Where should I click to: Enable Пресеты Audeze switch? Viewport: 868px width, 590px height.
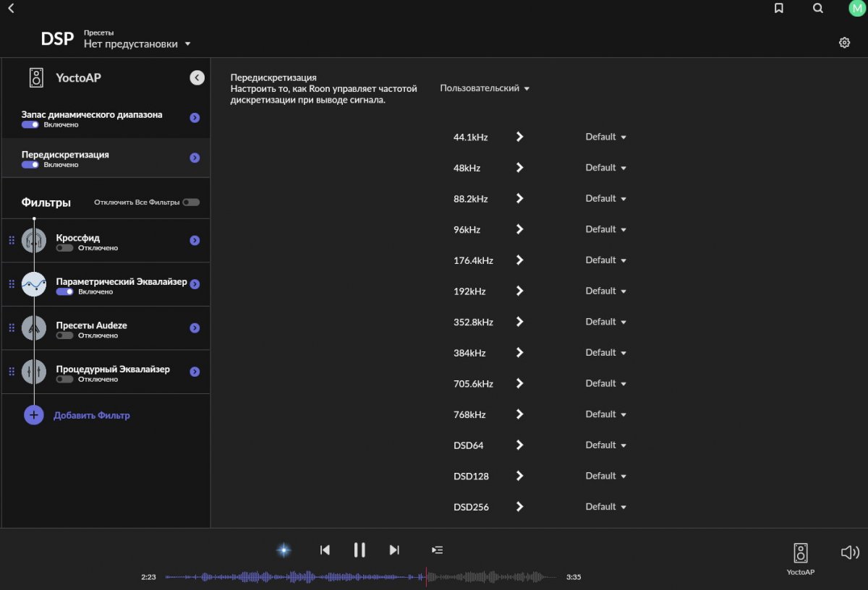point(64,335)
